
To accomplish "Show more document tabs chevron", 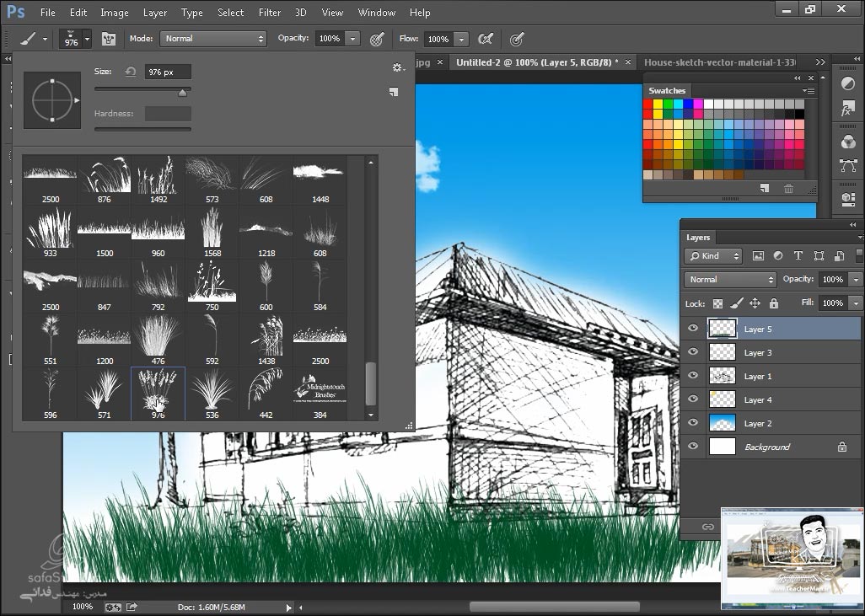I will coord(820,62).
